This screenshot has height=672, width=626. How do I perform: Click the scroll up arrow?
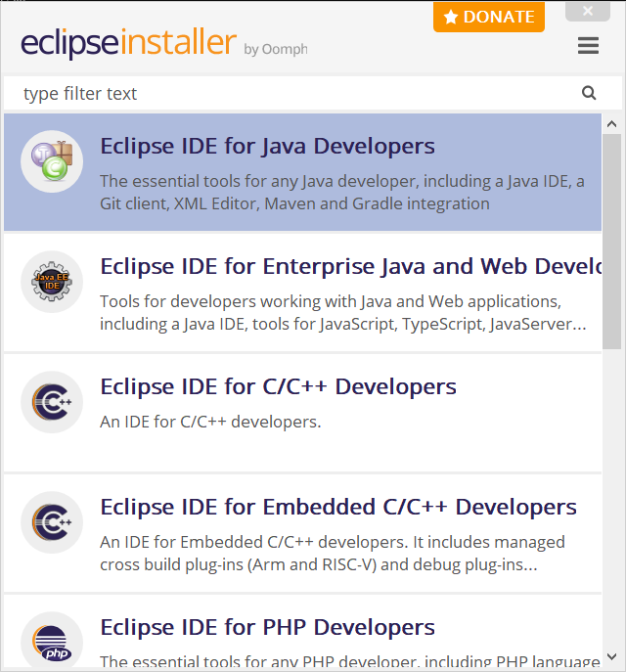(x=612, y=124)
